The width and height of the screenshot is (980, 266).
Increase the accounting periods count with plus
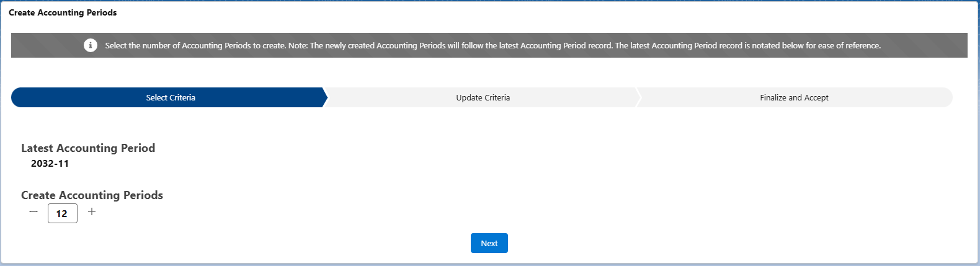92,212
